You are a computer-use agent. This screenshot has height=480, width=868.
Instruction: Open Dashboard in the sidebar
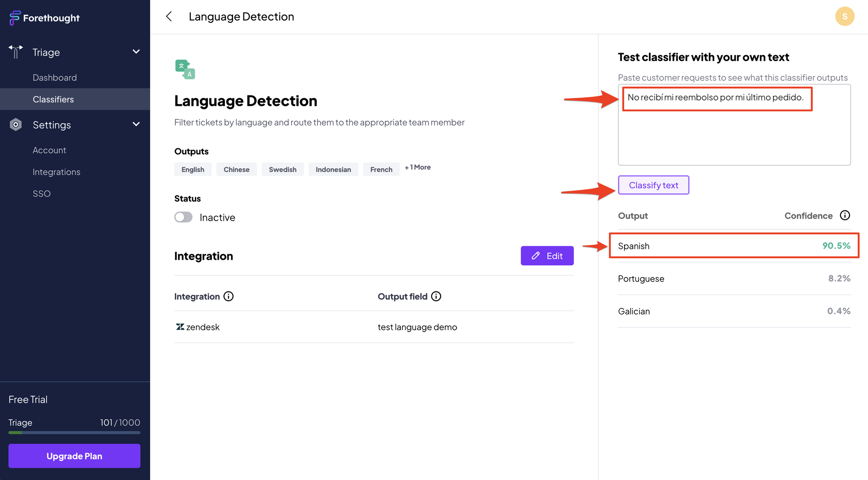pos(55,78)
